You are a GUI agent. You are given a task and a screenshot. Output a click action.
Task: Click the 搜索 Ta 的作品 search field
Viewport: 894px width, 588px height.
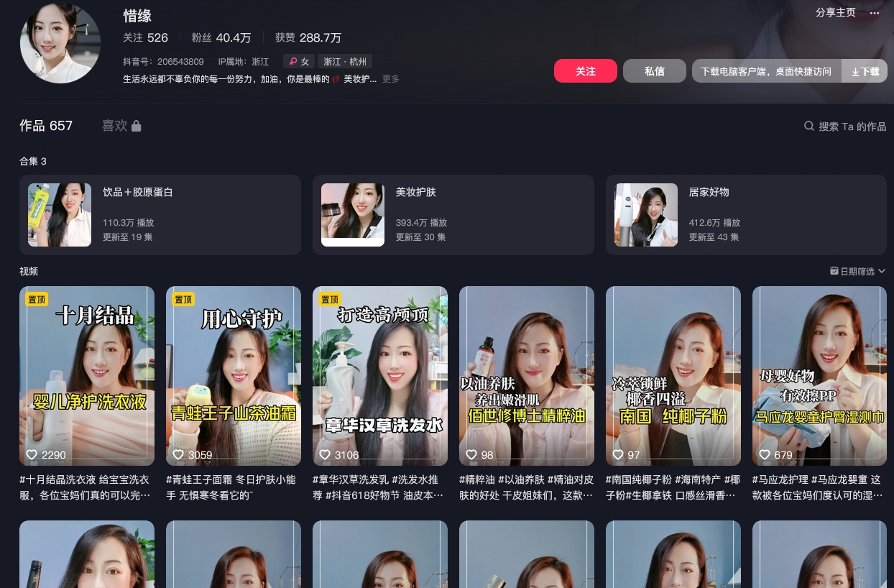(x=845, y=127)
